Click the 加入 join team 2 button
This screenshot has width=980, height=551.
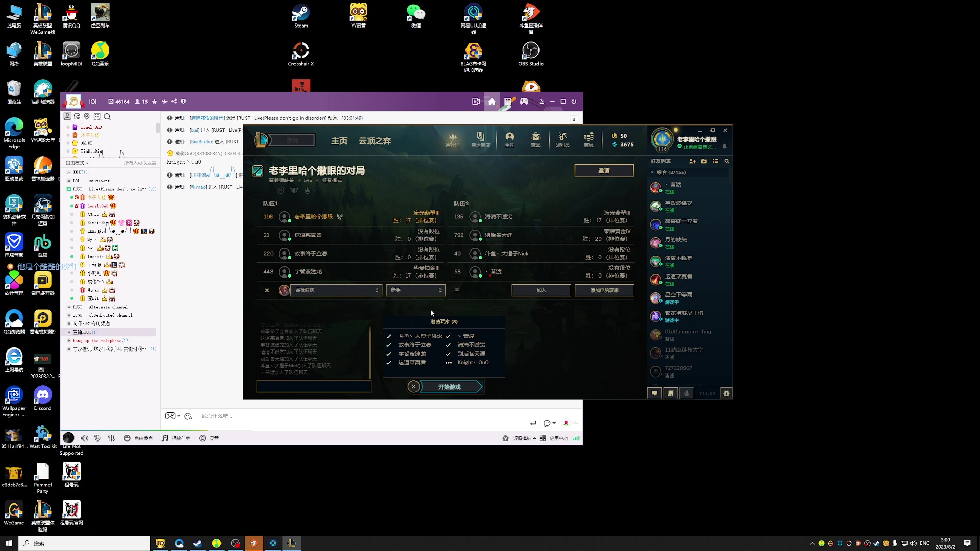[541, 290]
